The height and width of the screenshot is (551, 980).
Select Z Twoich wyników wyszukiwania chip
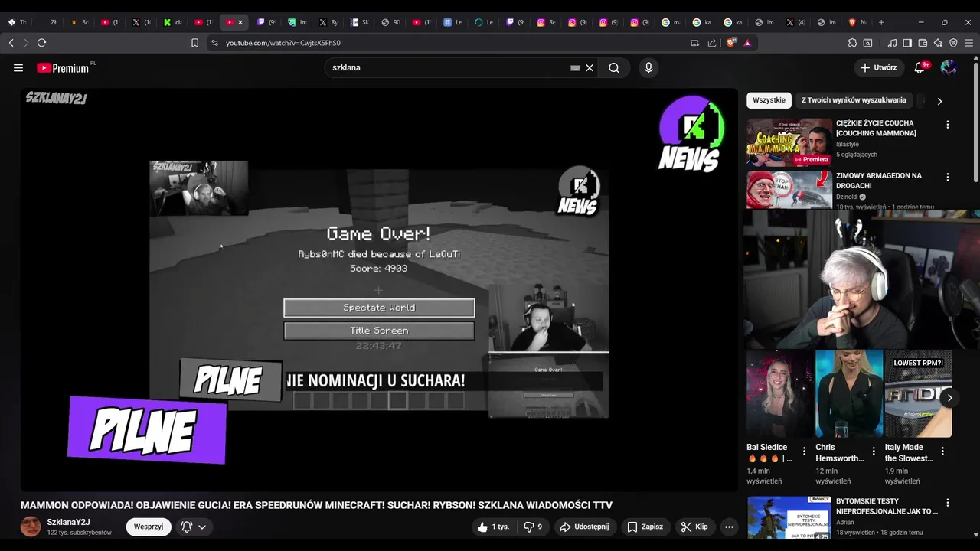click(854, 100)
